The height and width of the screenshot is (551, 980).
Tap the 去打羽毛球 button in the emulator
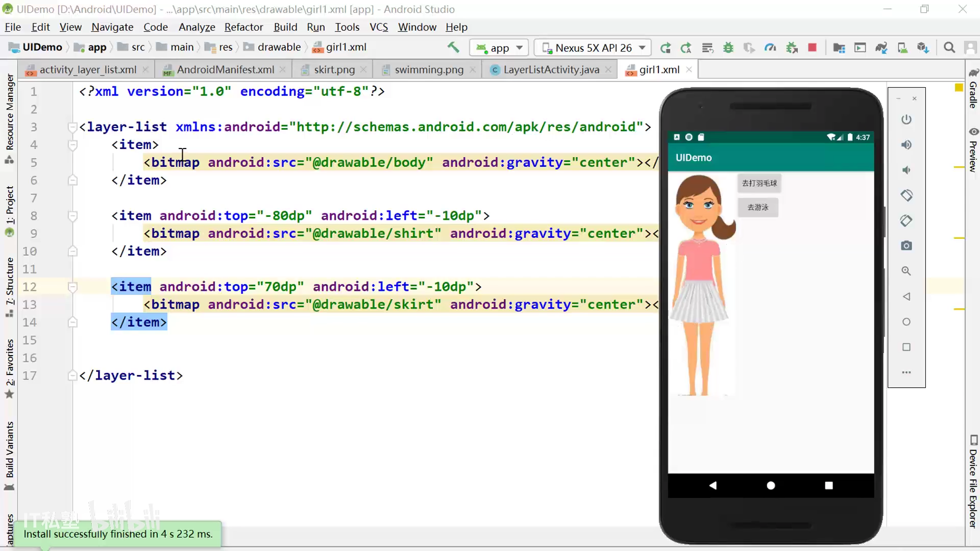tap(759, 183)
